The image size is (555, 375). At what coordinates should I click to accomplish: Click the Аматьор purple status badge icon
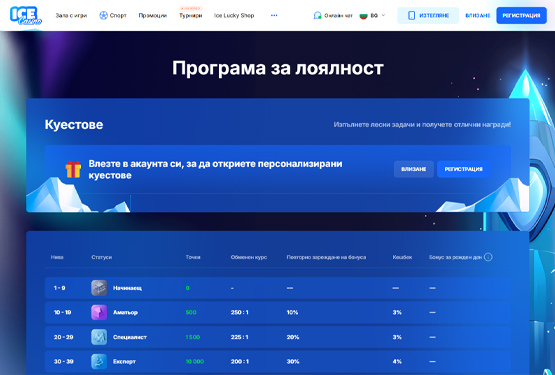pyautogui.click(x=99, y=312)
